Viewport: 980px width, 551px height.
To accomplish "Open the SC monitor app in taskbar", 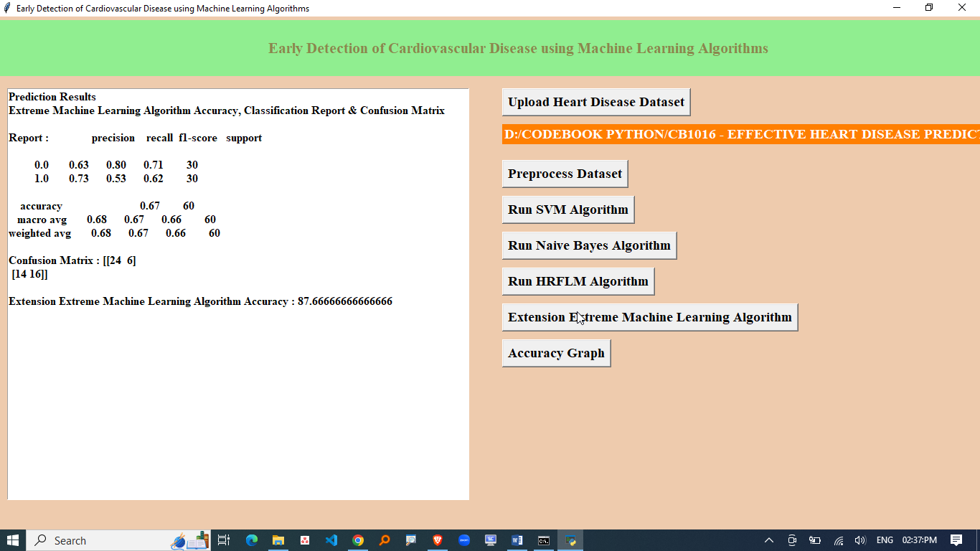I will coord(491,540).
